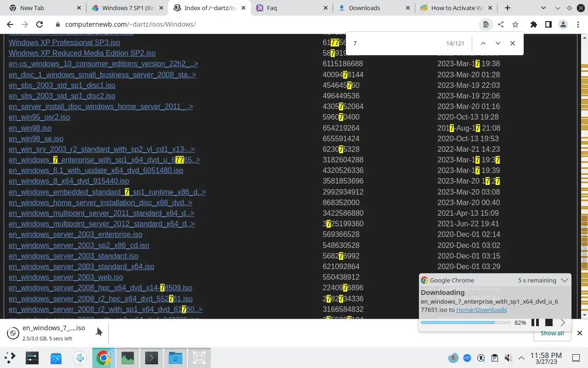Viewport: 588px width, 368px height.
Task: Close the find bar
Action: [x=513, y=43]
